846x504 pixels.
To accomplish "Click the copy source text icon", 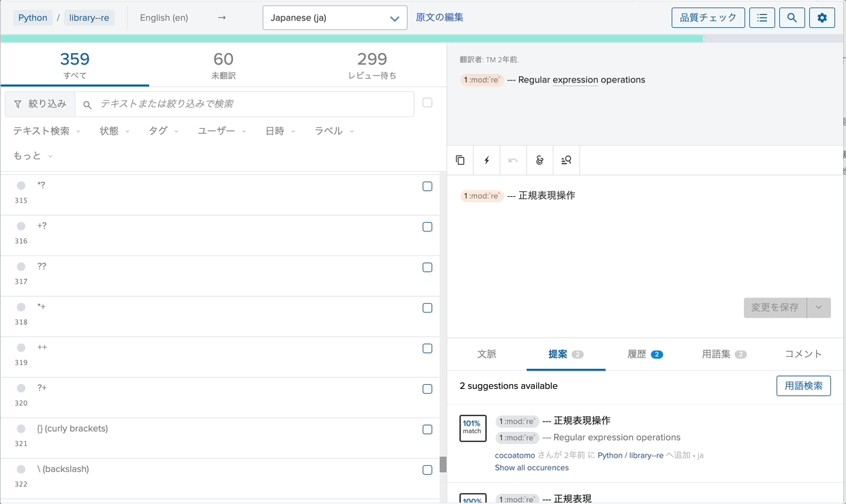I will pos(460,160).
